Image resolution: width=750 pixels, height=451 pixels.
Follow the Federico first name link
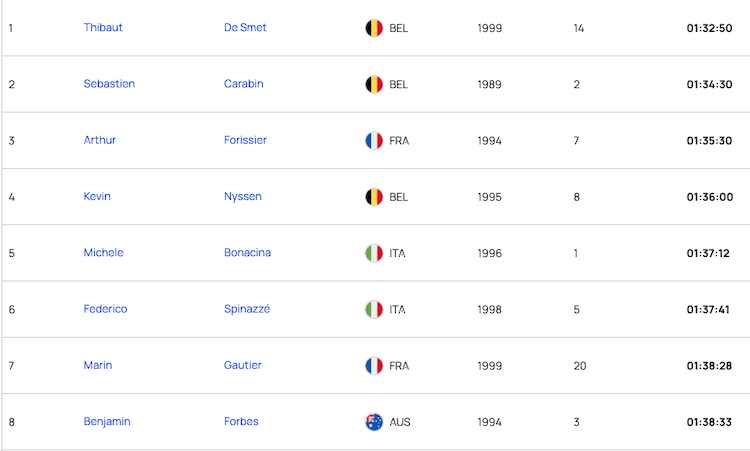pos(105,309)
